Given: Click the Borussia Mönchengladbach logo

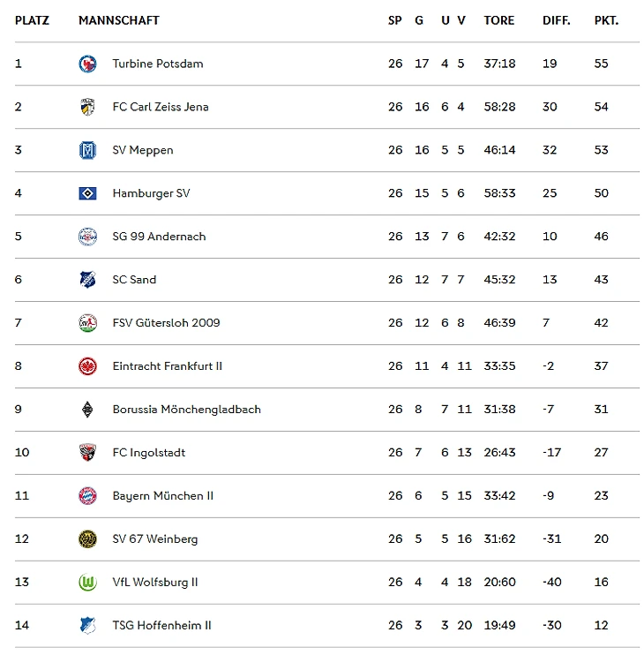Looking at the screenshot, I should point(87,410).
